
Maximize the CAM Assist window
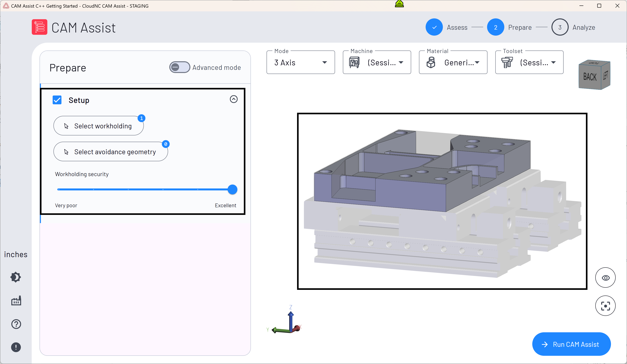(x=599, y=6)
